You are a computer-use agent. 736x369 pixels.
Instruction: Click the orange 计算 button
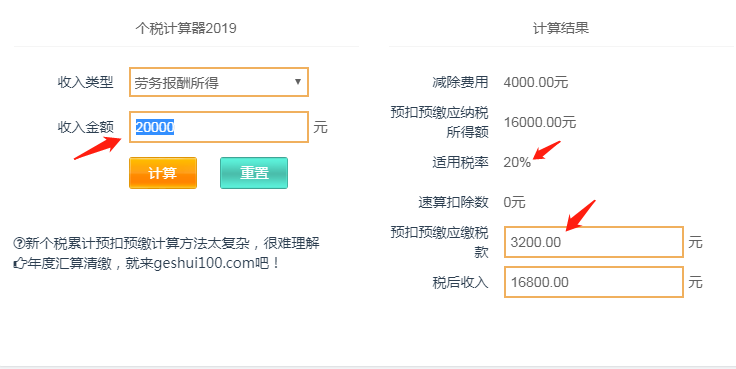tap(163, 173)
